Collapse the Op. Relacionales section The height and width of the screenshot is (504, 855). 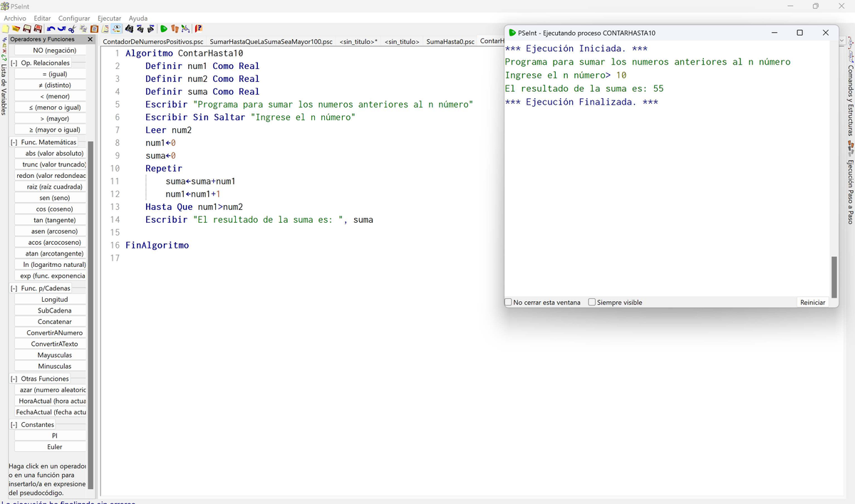click(14, 63)
